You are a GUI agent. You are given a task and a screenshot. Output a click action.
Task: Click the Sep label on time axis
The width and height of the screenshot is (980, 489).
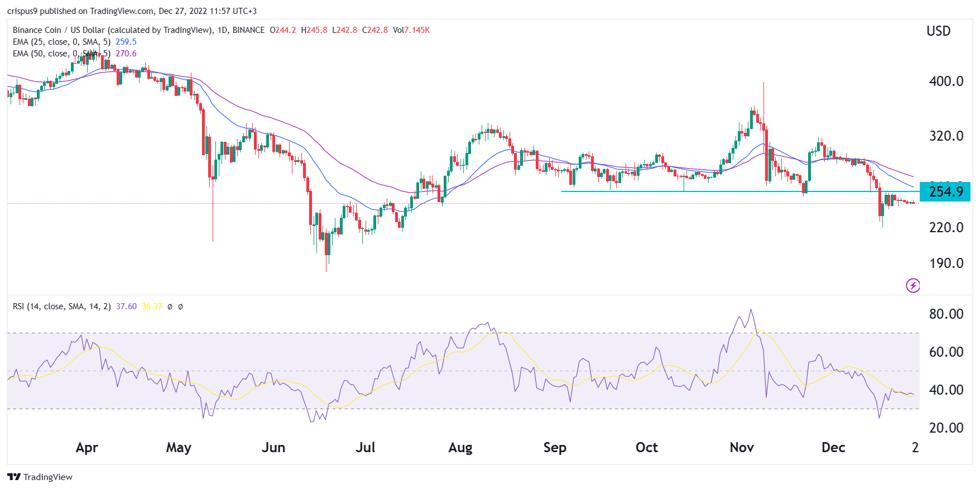pos(555,448)
